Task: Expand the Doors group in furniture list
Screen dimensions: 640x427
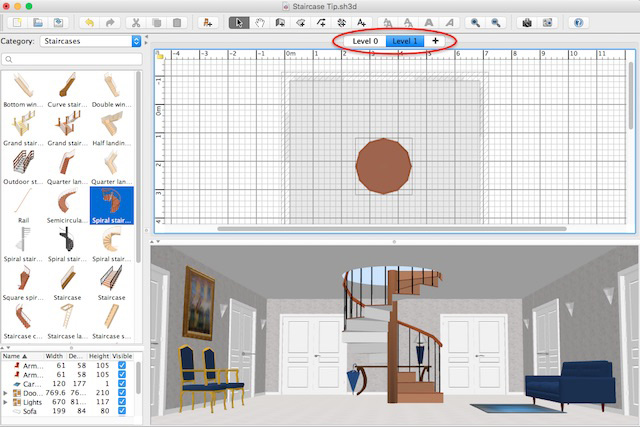Action: coord(5,392)
